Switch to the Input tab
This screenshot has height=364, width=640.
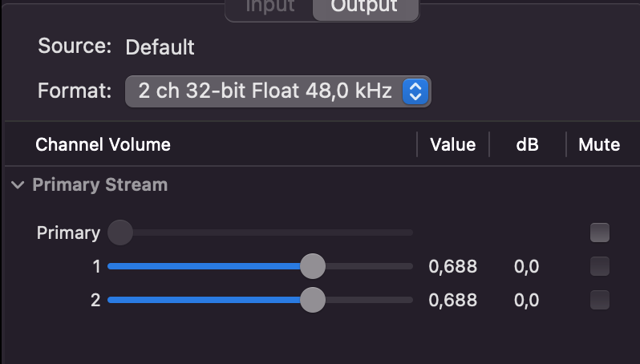(x=269, y=6)
